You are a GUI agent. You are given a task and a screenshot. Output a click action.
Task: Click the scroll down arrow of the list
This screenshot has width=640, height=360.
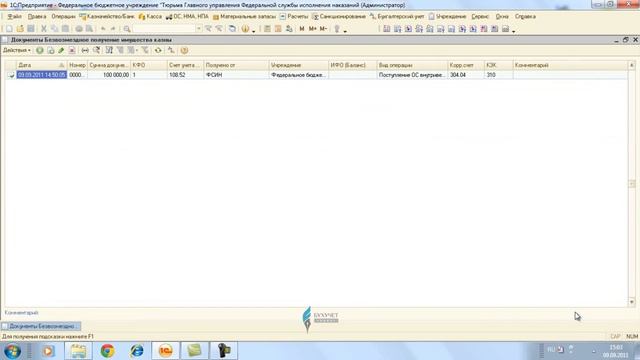click(x=631, y=302)
